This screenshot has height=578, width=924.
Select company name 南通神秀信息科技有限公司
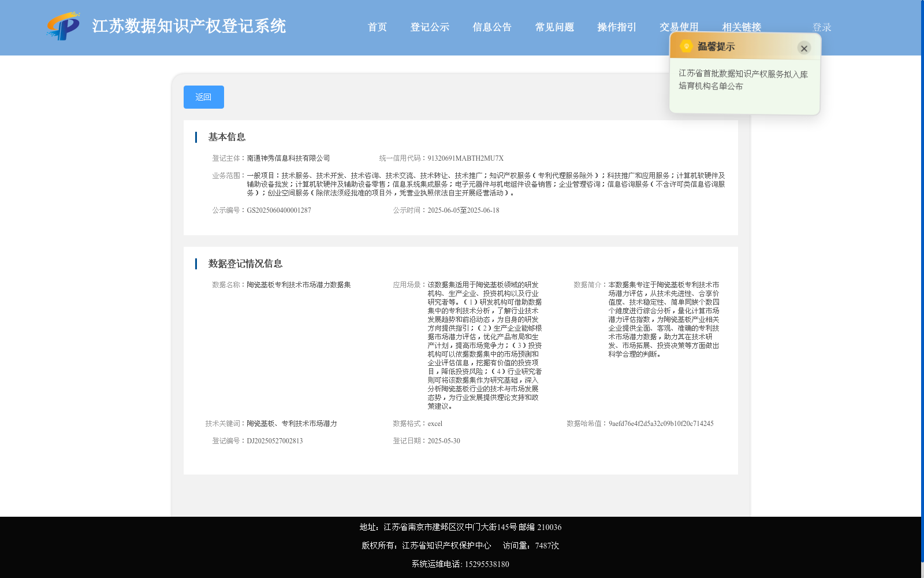click(288, 158)
